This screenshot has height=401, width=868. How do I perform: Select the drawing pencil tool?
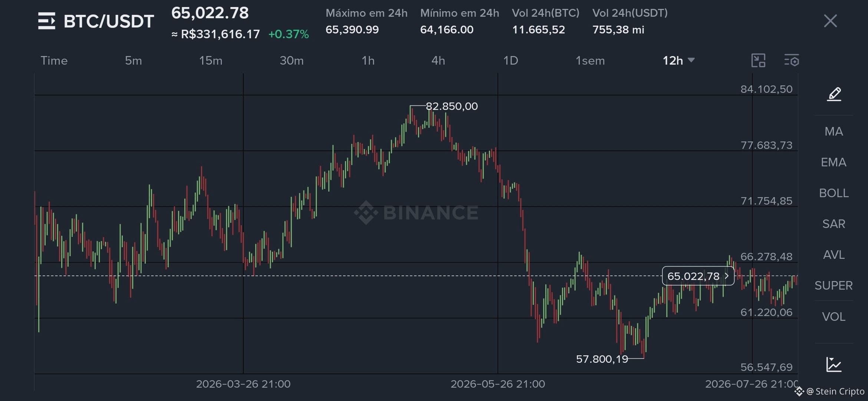click(x=834, y=94)
